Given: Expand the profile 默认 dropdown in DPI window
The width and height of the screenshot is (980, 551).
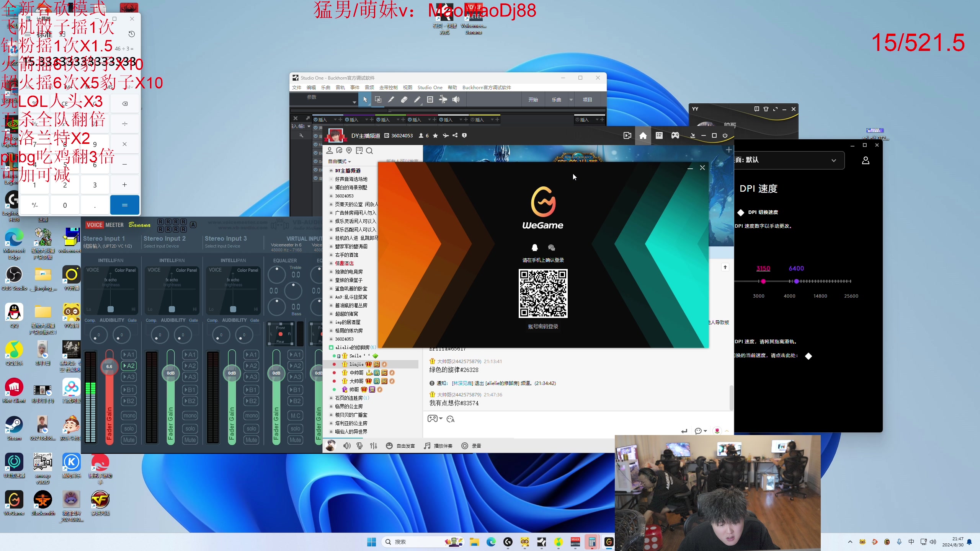Looking at the screenshot, I should click(834, 160).
